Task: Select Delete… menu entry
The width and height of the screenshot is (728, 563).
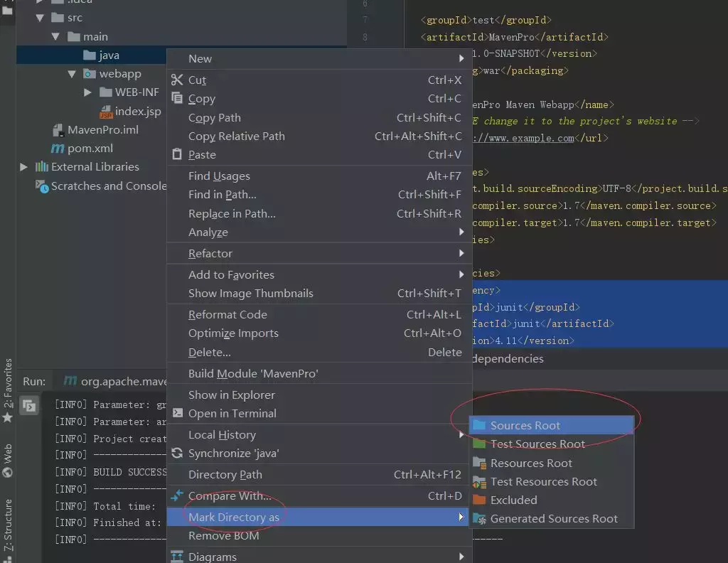Action: pos(319,352)
